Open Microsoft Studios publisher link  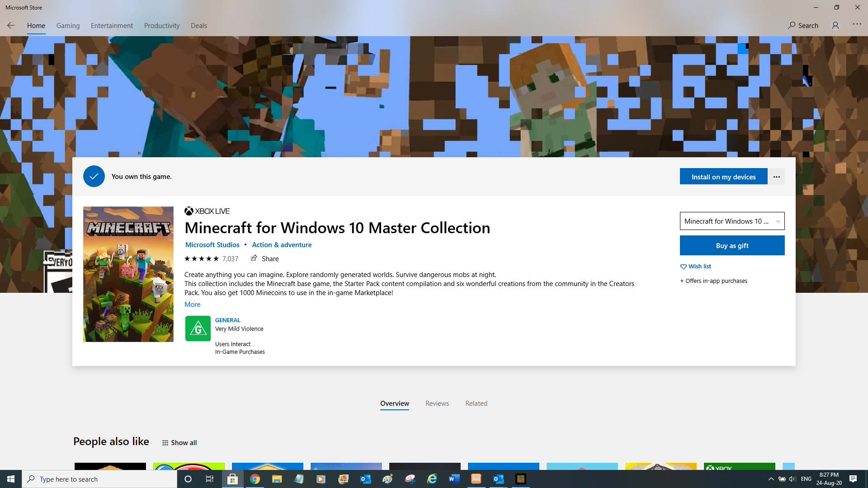212,245
